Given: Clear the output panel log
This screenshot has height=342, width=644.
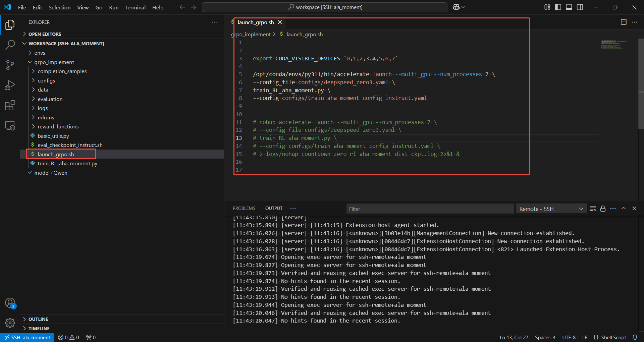Looking at the screenshot, I should (x=593, y=209).
